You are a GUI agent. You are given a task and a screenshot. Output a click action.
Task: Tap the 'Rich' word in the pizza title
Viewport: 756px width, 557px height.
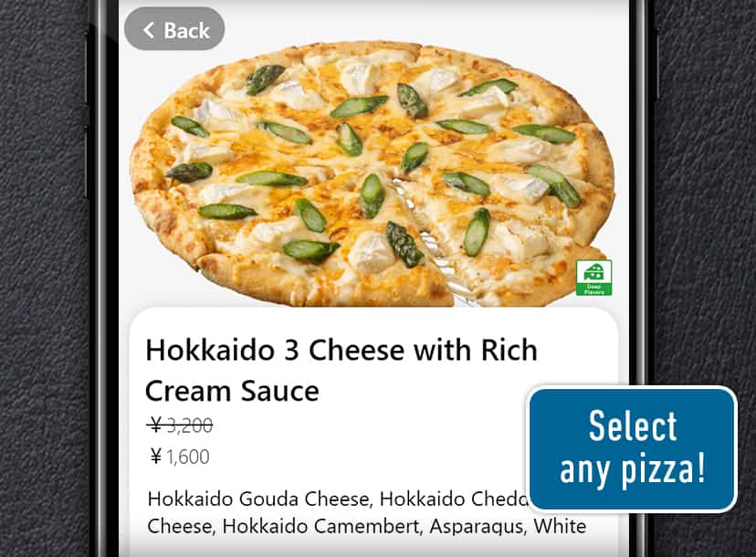tap(509, 350)
